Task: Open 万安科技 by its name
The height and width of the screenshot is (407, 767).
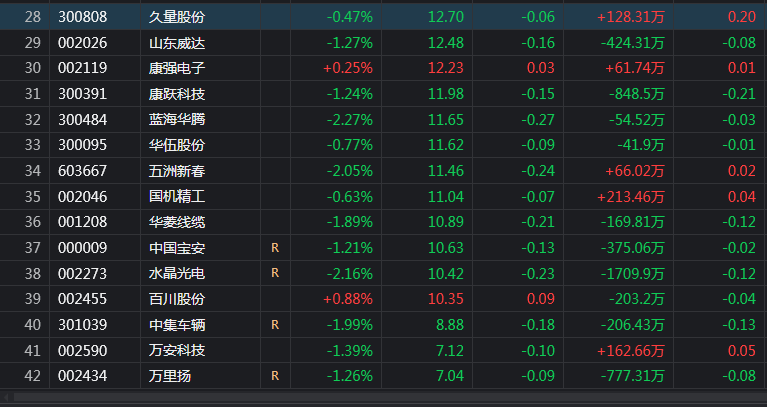Action: coord(176,350)
